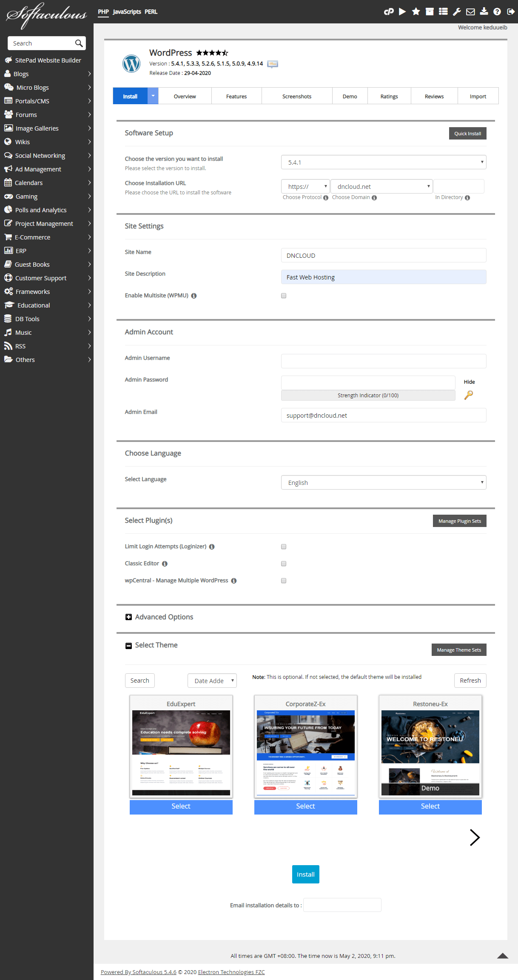
Task: Click the scroll-to-top triangle icon
Action: point(503,955)
